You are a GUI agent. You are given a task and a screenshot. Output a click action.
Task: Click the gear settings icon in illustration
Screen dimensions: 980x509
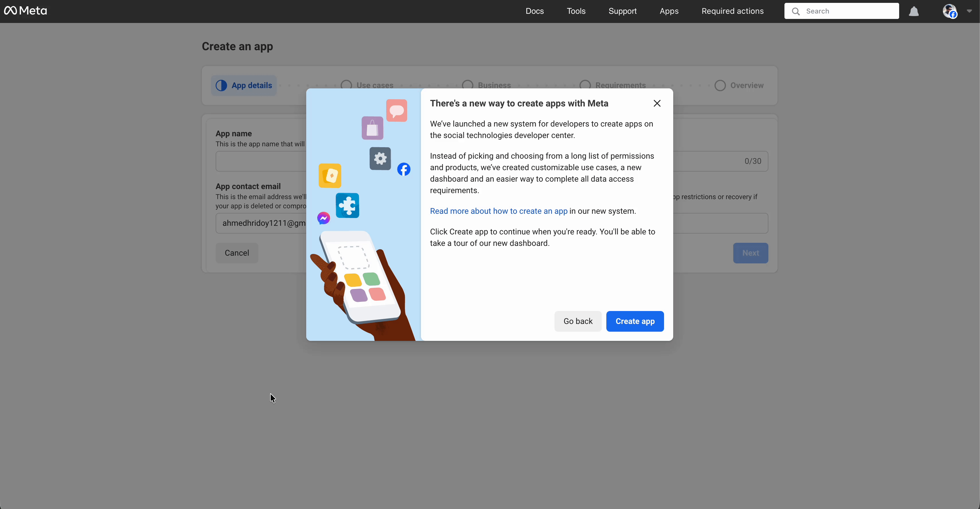[x=380, y=158]
